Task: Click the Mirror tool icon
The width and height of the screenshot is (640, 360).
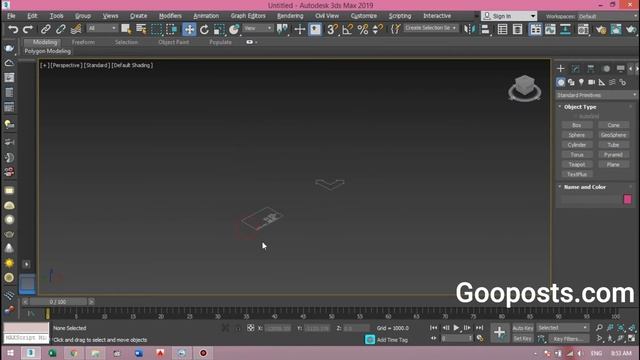Action: click(x=469, y=29)
